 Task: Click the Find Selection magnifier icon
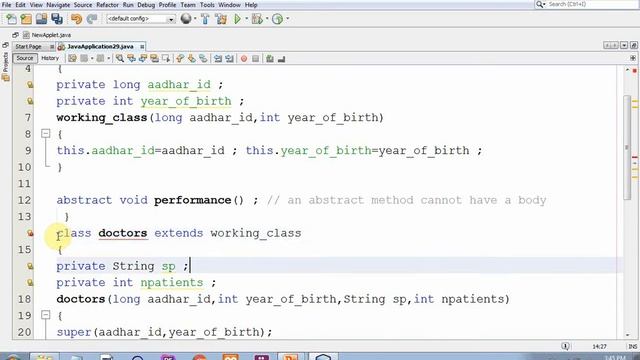[x=120, y=59]
